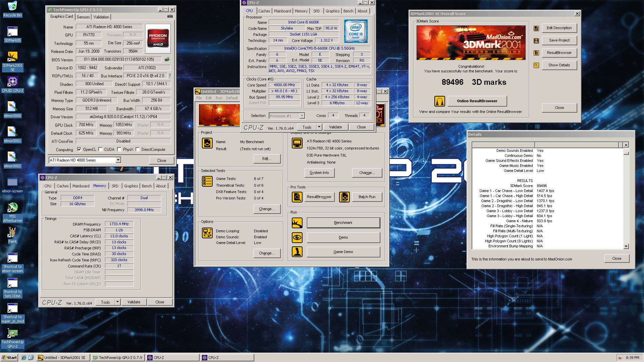Screen dimensions: 644x362
Task: Open the Shortcut to SetLODb6 icon
Action: (12, 288)
